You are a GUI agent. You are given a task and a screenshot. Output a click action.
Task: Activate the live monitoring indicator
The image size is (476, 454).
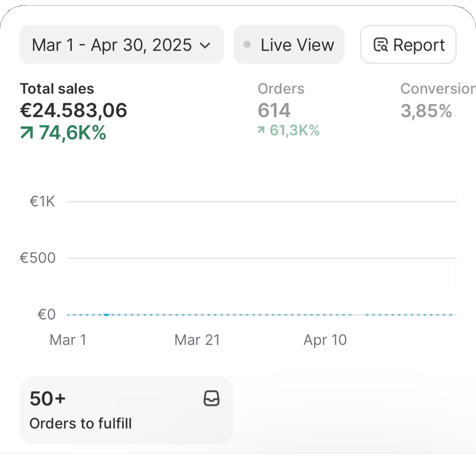289,44
